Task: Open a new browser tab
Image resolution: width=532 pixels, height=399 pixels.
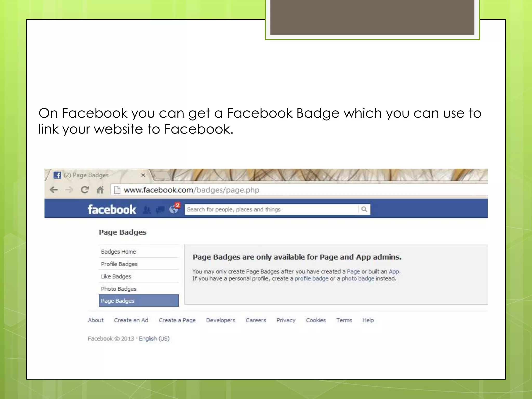Action: (x=162, y=176)
